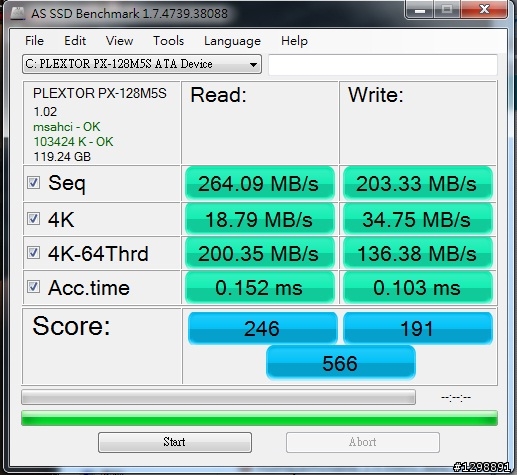This screenshot has height=475, width=517.
Task: Click the 4K read result 18.79 MB/s
Action: [x=260, y=219]
